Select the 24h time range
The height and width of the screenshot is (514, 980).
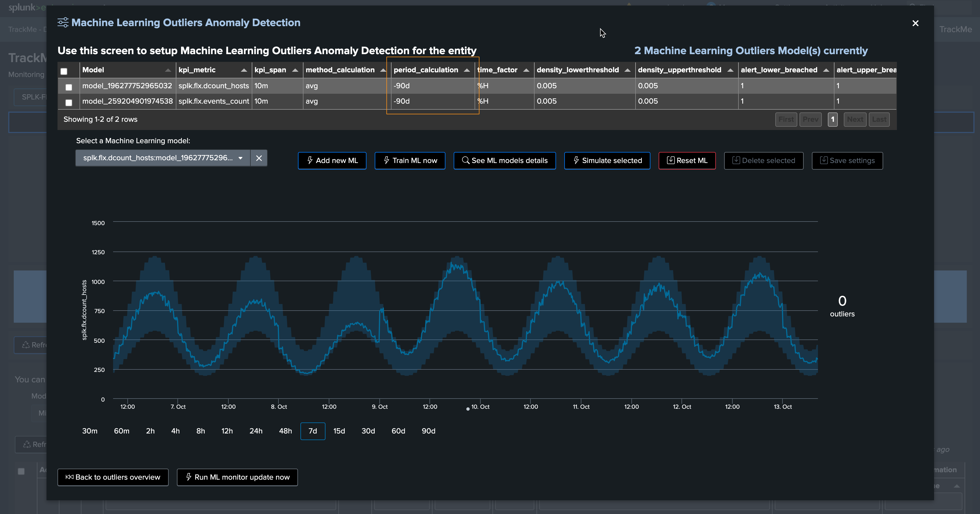(256, 431)
